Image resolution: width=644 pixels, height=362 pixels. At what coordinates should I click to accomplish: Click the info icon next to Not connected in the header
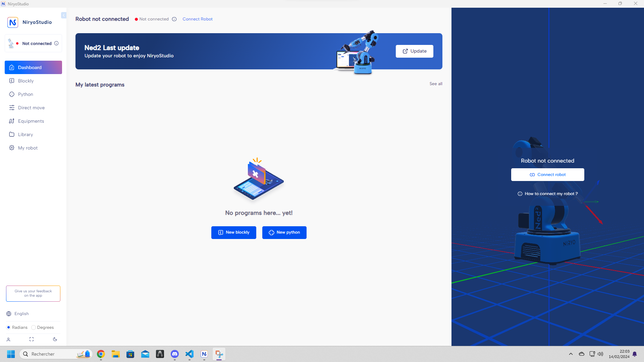tap(174, 19)
